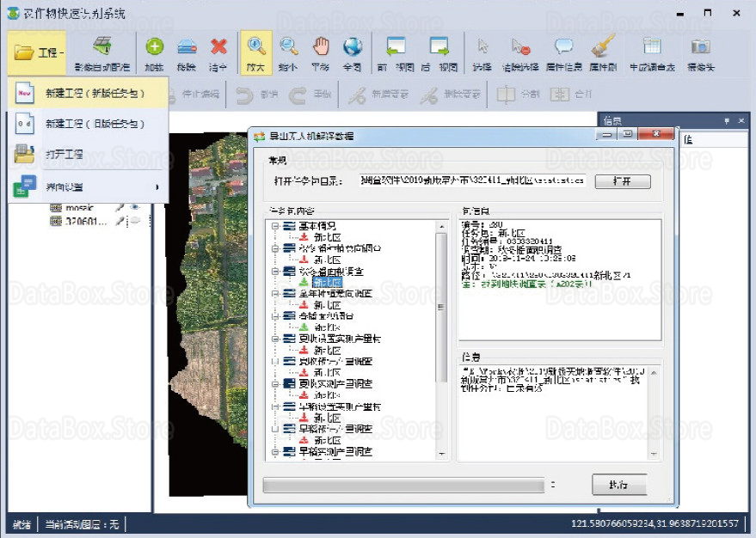Image resolution: width=756 pixels, height=538 pixels.
Task: Click the task package directory path field
Action: point(472,180)
